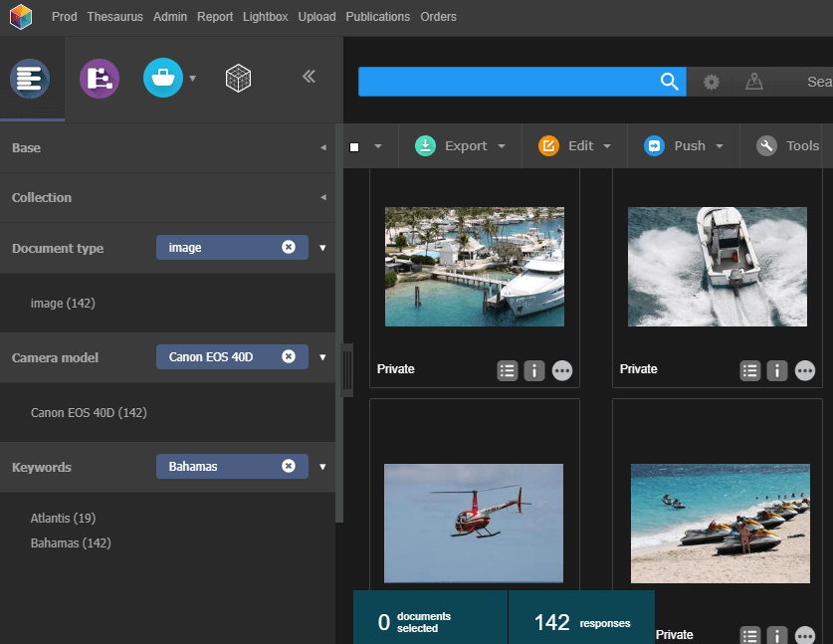Click the Edit label button

[x=580, y=145]
